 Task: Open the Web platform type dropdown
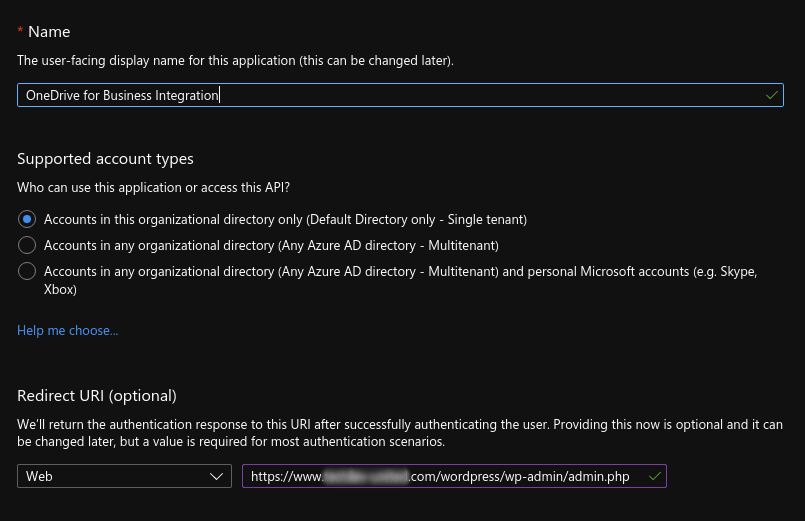pos(124,477)
